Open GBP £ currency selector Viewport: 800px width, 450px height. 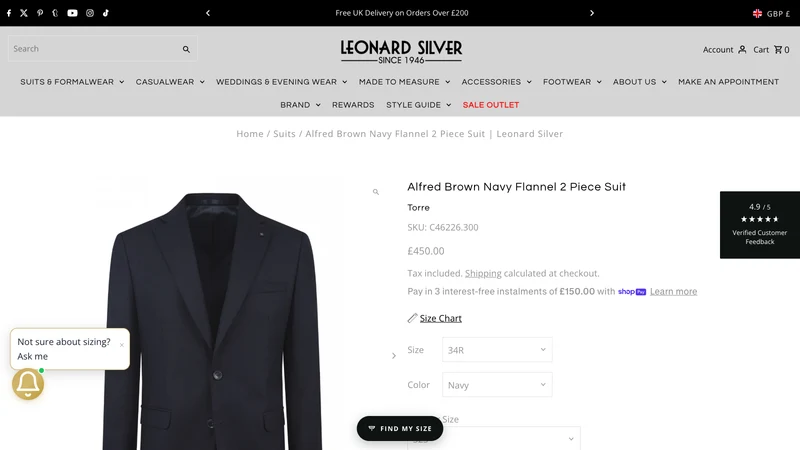771,14
